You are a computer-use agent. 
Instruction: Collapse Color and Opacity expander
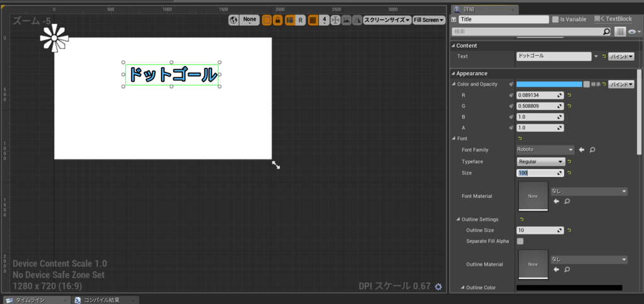coord(453,85)
